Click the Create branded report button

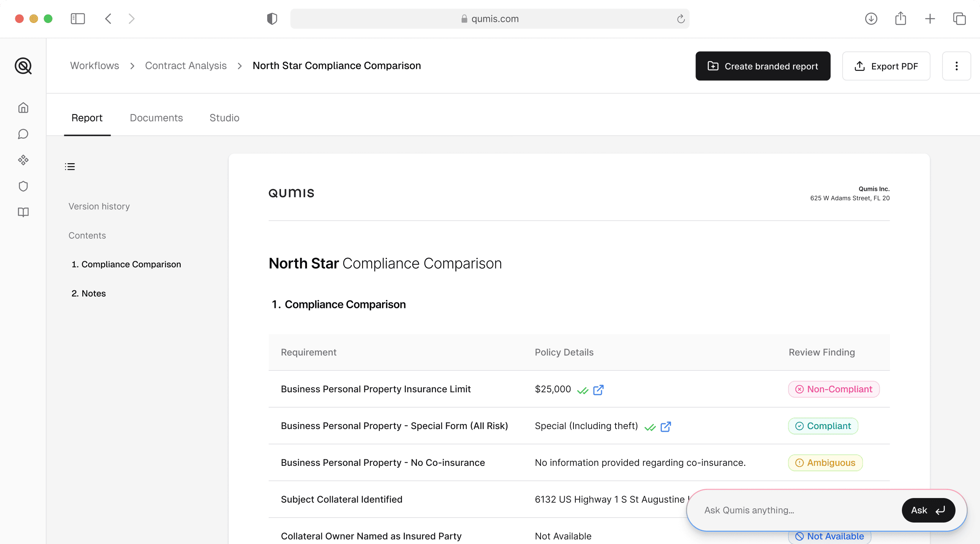click(x=763, y=66)
